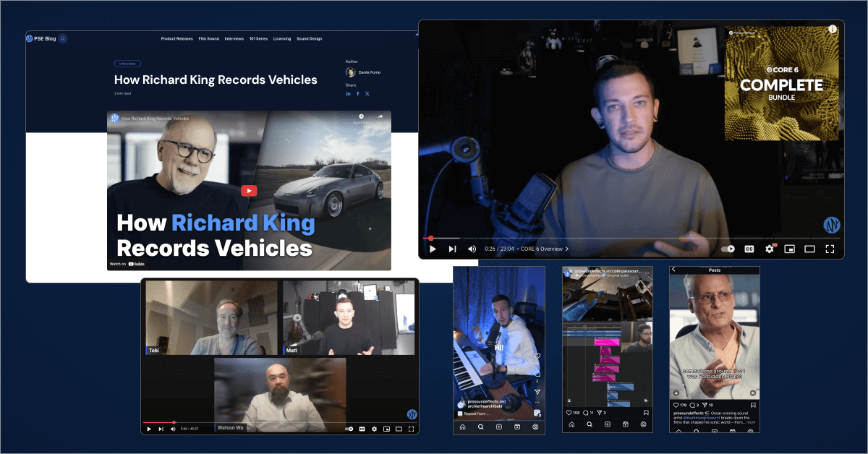Open author Dante Fumo's profile
868x454 pixels.
(x=363, y=72)
